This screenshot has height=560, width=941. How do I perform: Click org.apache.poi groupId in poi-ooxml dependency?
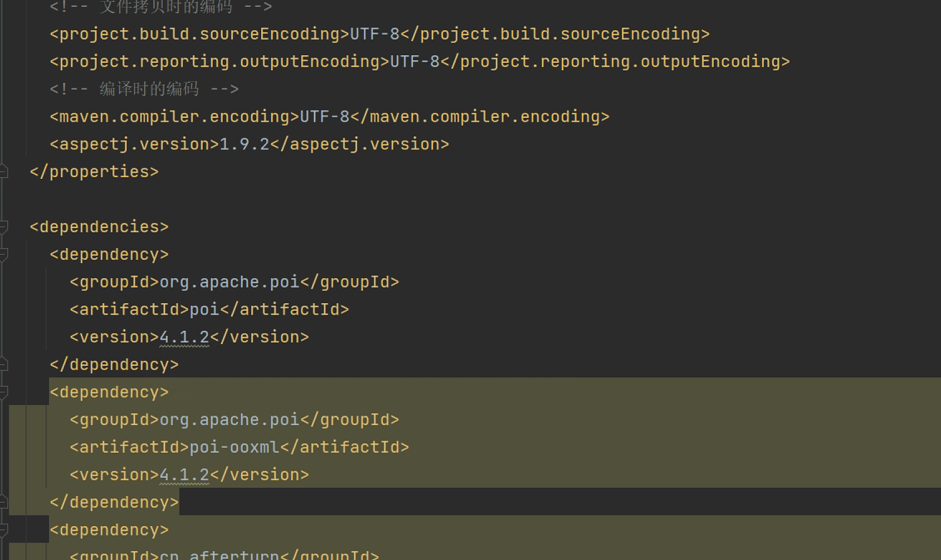click(x=229, y=420)
